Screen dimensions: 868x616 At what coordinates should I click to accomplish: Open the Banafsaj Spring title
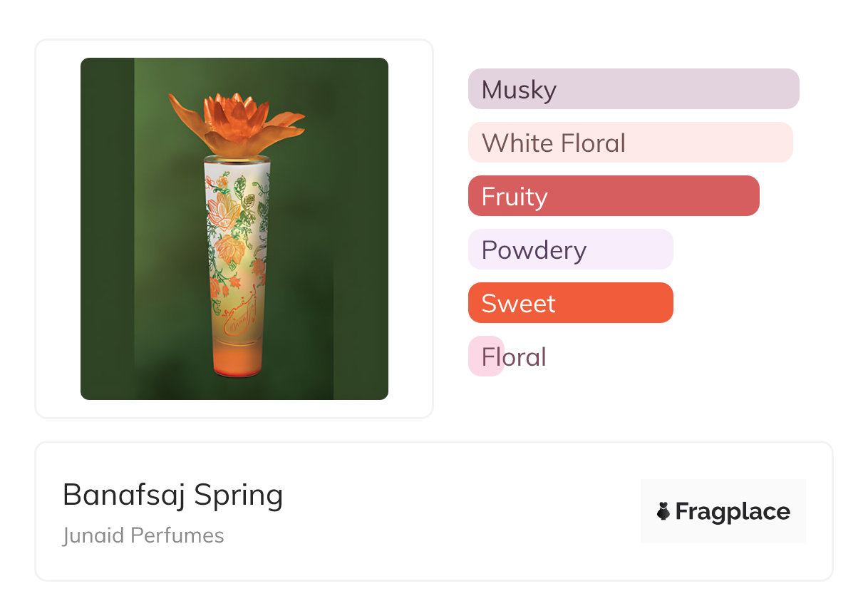pos(172,495)
